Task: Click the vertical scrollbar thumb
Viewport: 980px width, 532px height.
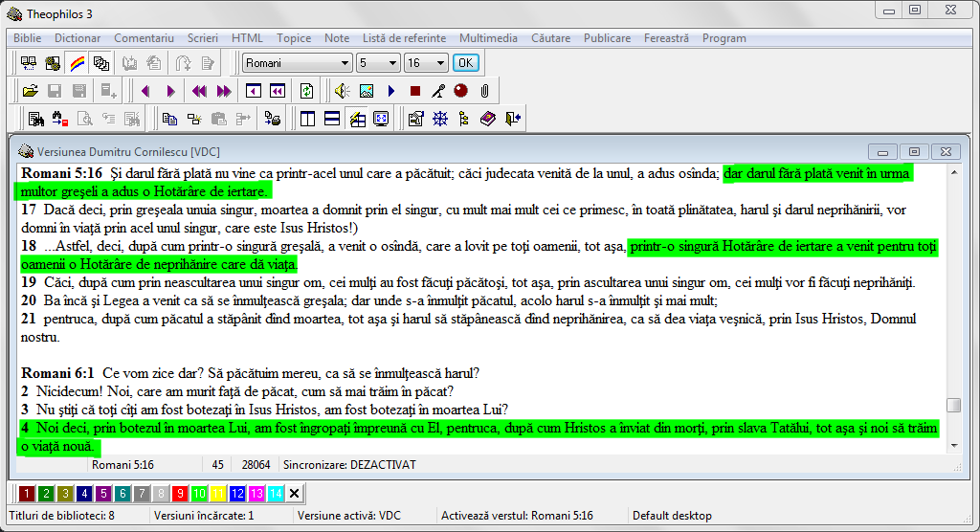Action: coord(954,405)
